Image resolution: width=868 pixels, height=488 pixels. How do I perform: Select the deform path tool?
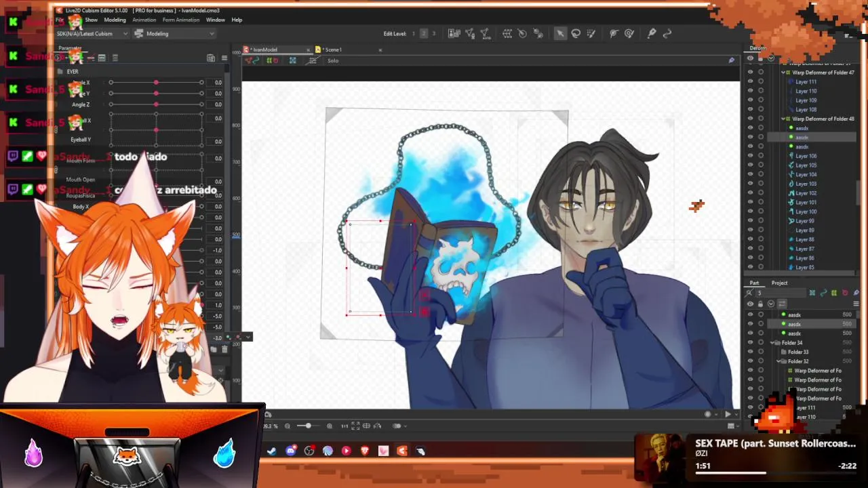click(614, 33)
